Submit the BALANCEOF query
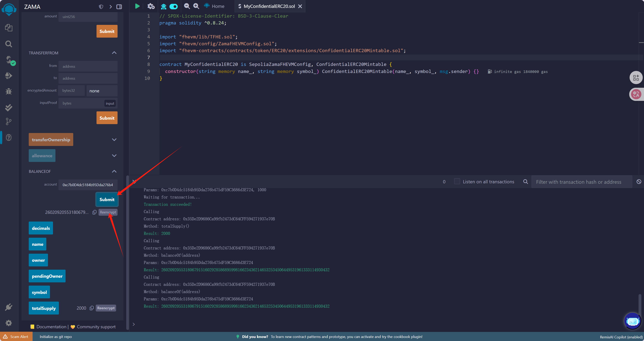 pyautogui.click(x=107, y=199)
